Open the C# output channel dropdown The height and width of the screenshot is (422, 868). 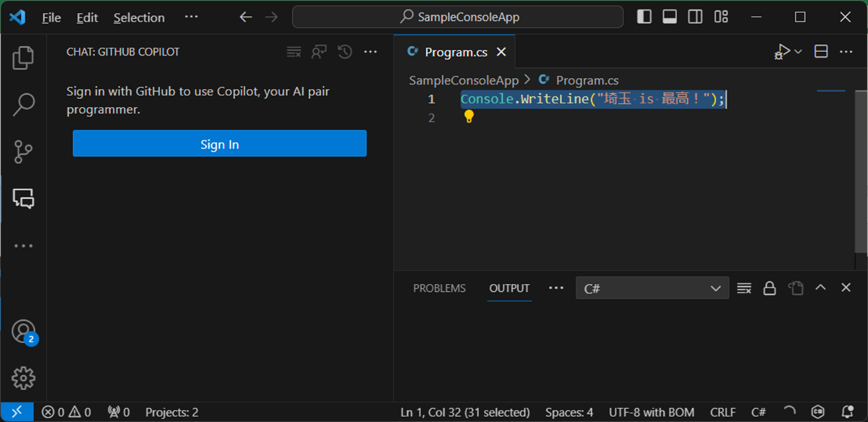652,288
